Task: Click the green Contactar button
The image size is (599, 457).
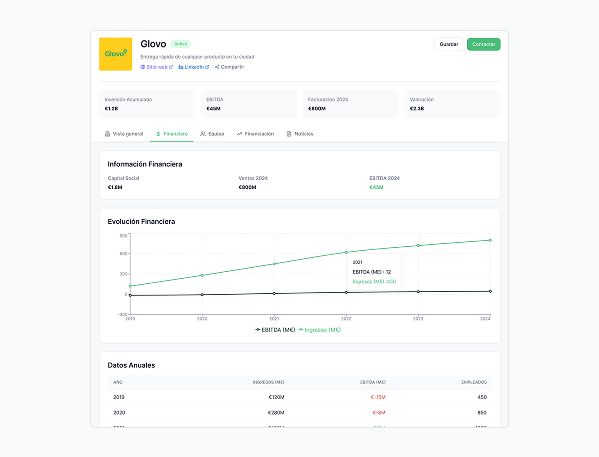Action: 484,44
